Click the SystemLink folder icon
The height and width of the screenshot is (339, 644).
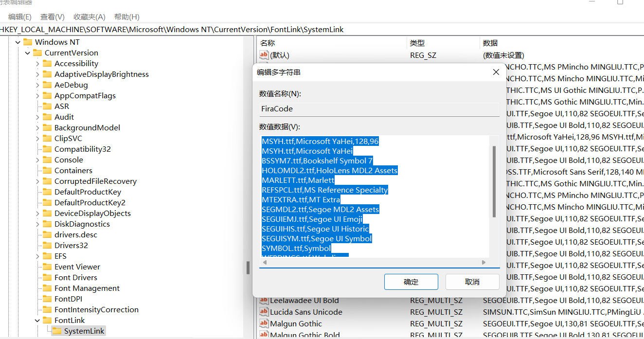(56, 331)
